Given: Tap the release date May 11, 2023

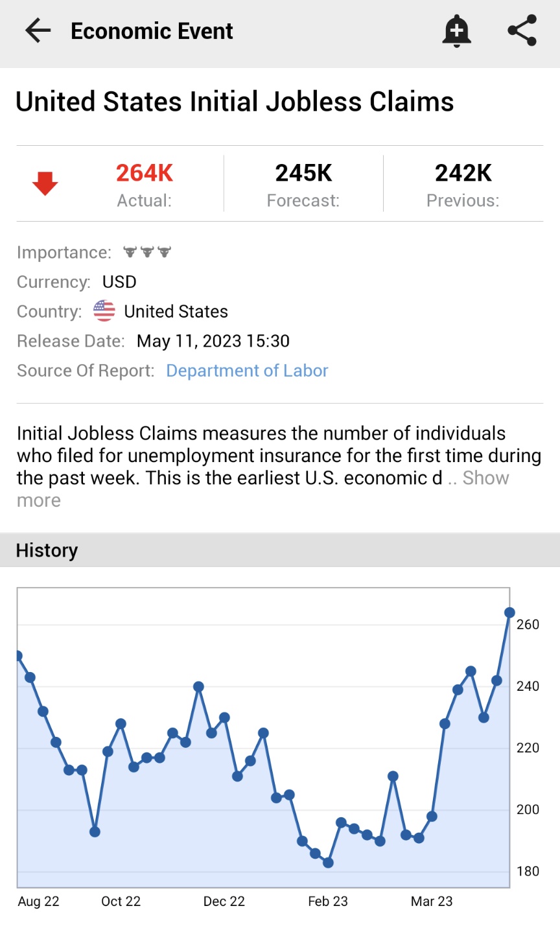Looking at the screenshot, I should [213, 341].
